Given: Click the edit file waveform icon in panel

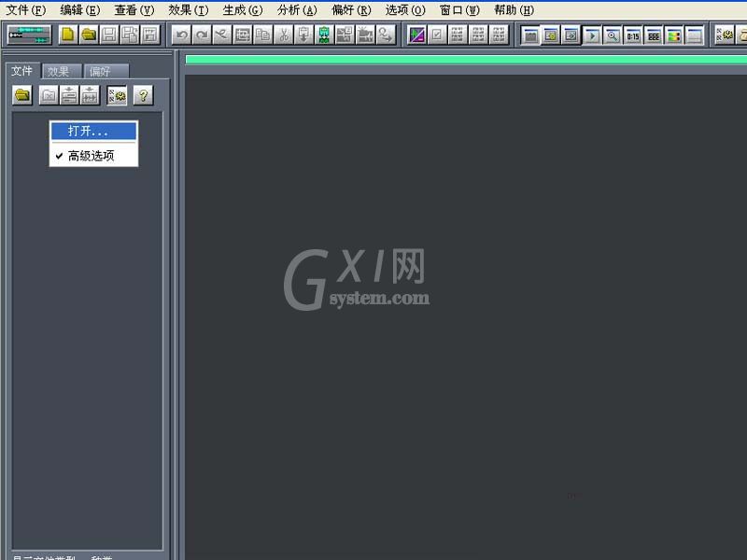Looking at the screenshot, I should coord(90,95).
